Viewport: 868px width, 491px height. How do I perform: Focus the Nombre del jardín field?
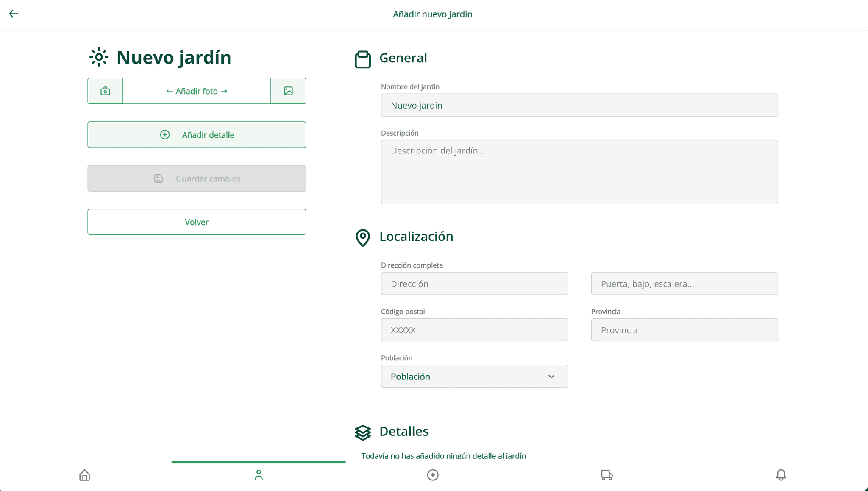coord(579,105)
